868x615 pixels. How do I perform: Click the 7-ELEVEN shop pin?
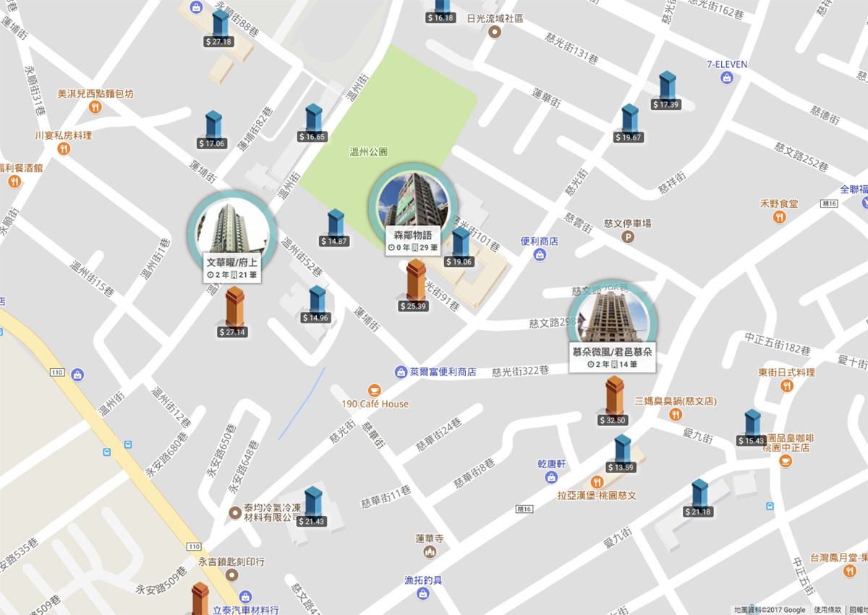[728, 77]
